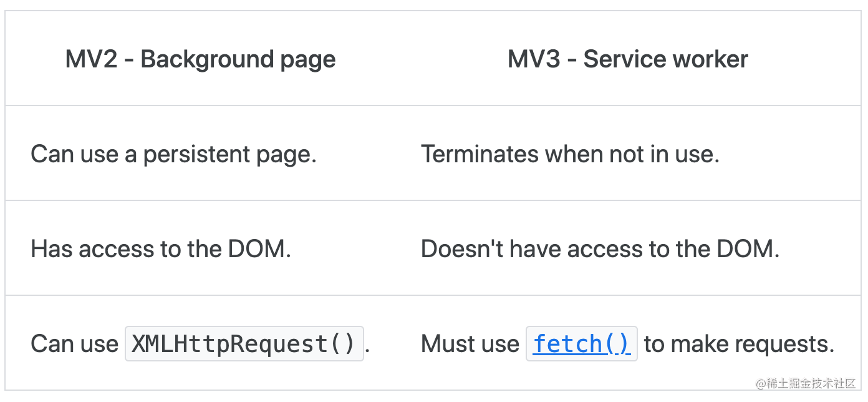Click the MV3 label in header
Viewport: 868px width, 402px height.
click(534, 59)
